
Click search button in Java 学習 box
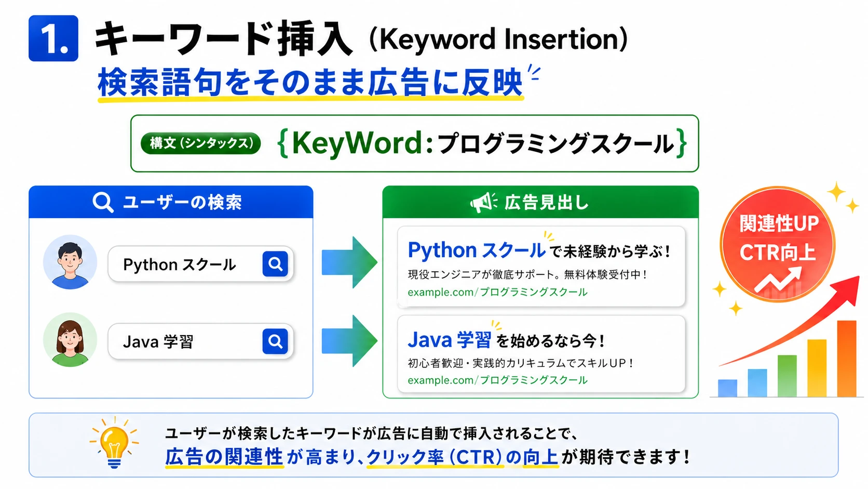coord(275,341)
